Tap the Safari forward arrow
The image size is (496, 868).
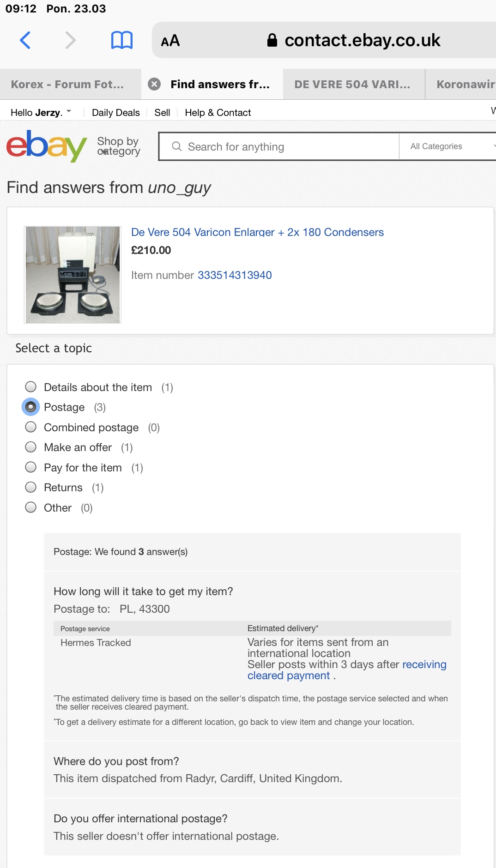pyautogui.click(x=70, y=40)
